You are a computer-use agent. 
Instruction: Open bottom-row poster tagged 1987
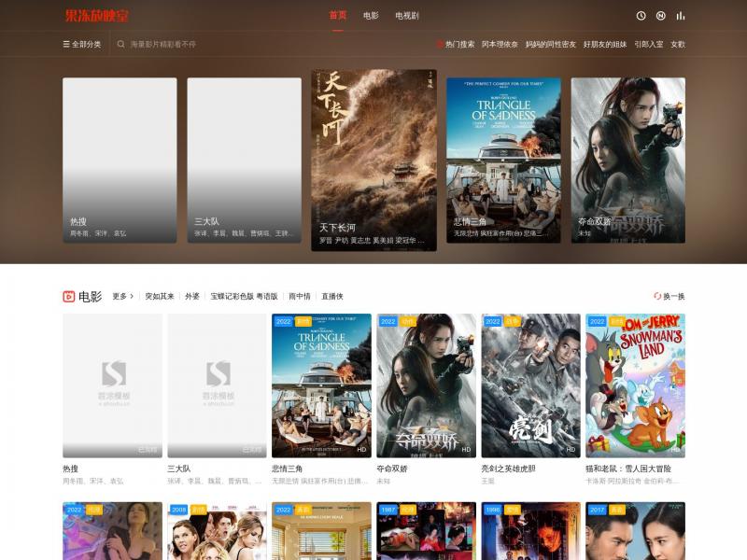point(427,531)
